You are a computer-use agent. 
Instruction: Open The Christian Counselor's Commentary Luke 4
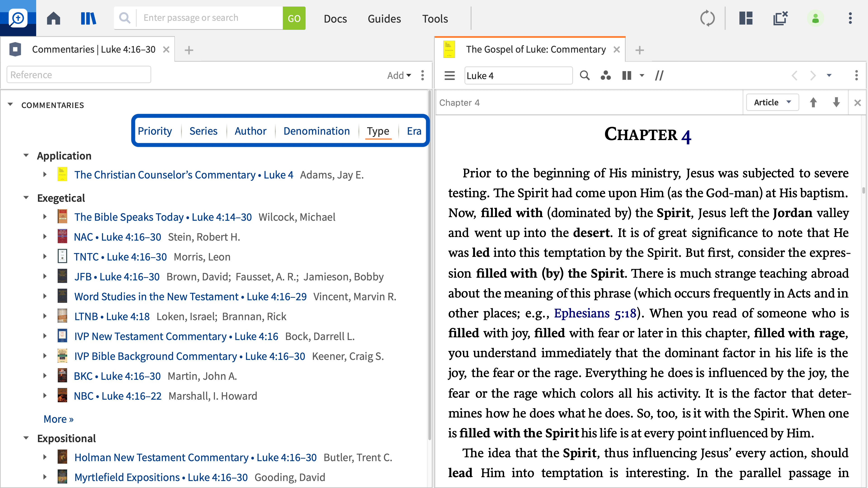pos(184,174)
